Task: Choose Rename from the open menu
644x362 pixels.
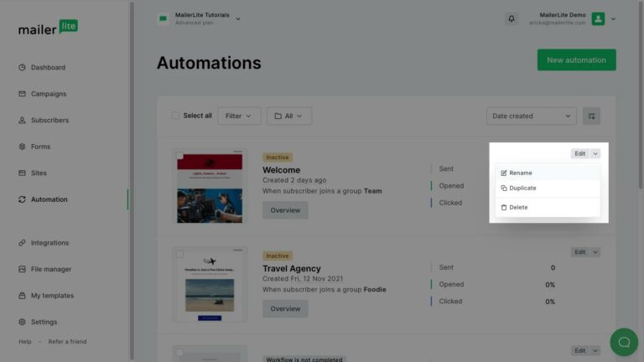Action: 521,173
